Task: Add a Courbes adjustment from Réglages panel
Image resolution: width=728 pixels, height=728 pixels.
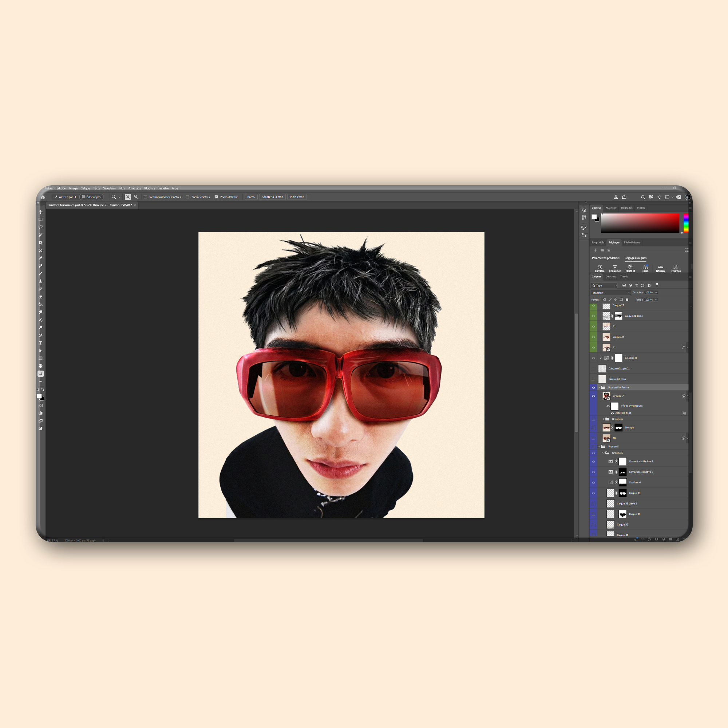Action: pyautogui.click(x=676, y=268)
